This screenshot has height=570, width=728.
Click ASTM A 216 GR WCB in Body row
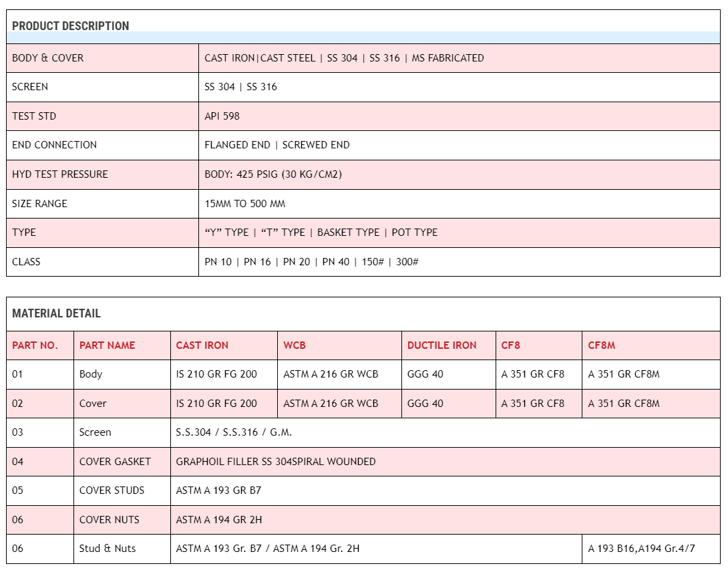point(331,374)
